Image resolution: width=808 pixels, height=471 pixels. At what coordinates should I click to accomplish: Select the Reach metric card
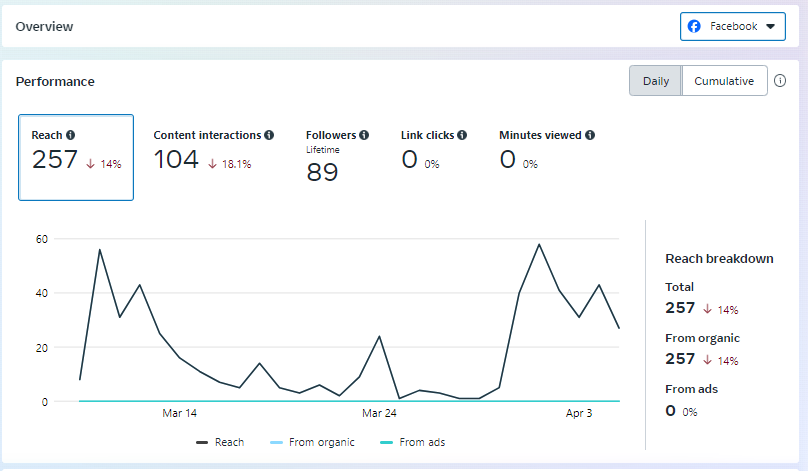76,157
